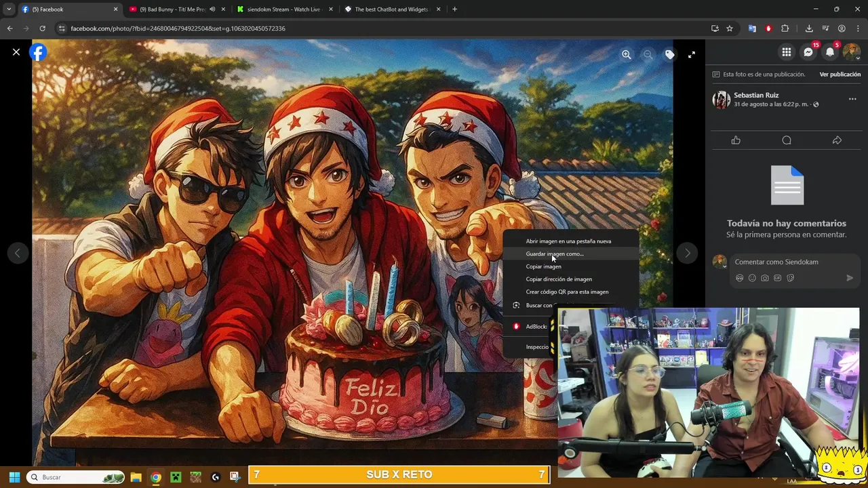Click the Facebook logo in photo viewer
868x488 pixels.
tap(39, 52)
